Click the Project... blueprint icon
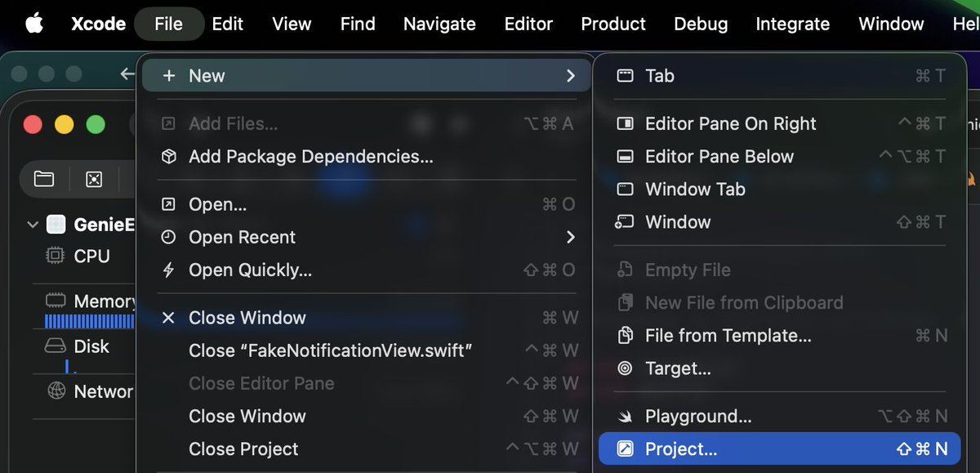Viewport: 980px width, 473px height. pos(625,448)
